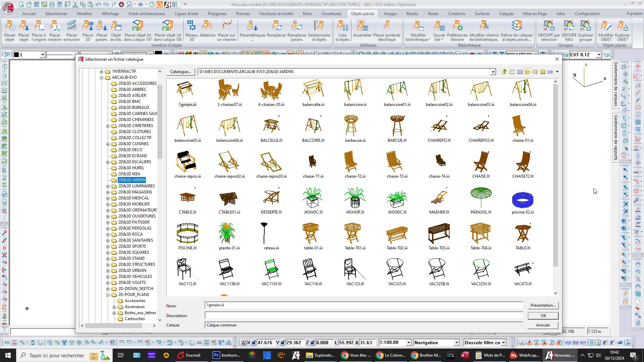Expand the 2D&3D LUMINAIRES folder
Viewport: 644px width, 362px height.
point(108,186)
